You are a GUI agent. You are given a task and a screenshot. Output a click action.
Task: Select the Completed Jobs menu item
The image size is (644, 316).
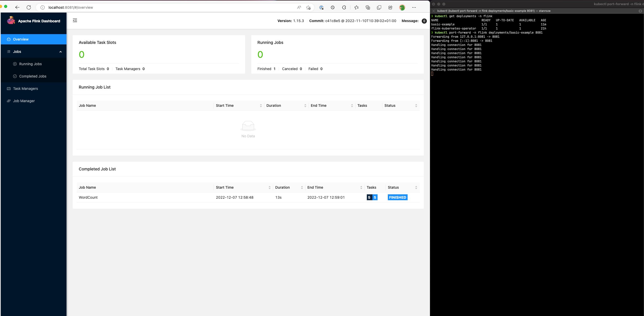click(33, 76)
